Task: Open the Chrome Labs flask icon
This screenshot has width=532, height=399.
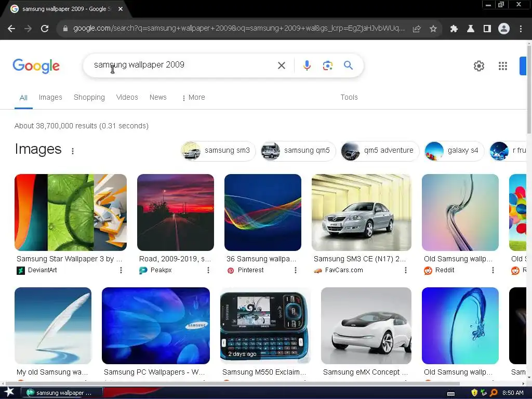Action: coord(471,29)
